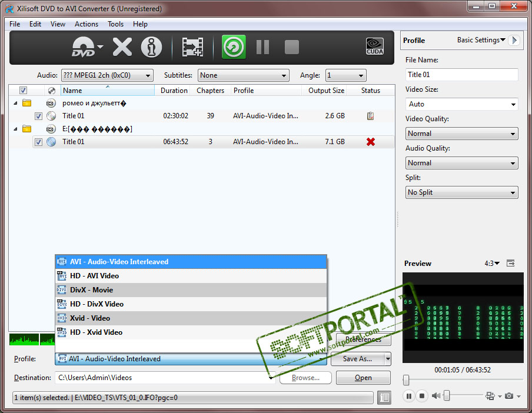Click the Pause toolbar button
Viewport: 532px width, 413px height.
tap(262, 47)
